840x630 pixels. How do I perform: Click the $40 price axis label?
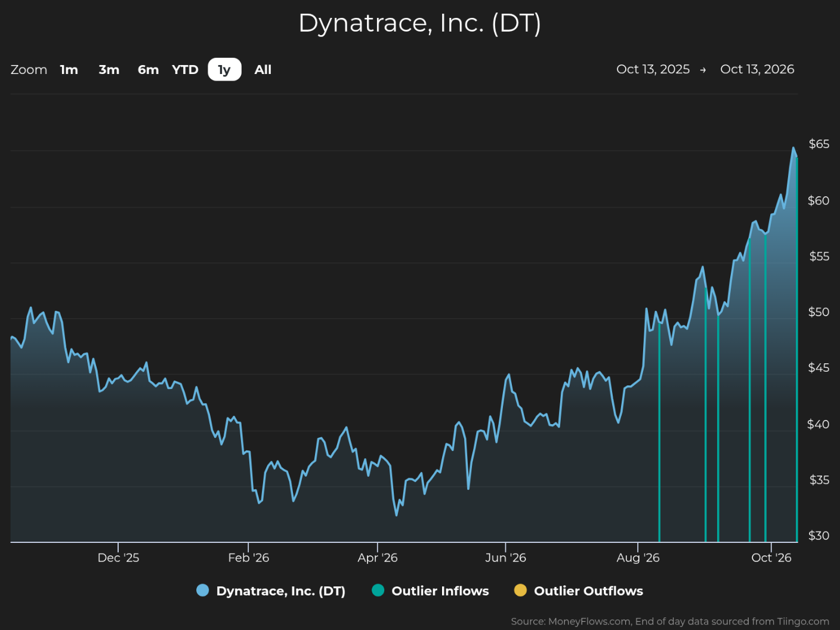pos(819,424)
